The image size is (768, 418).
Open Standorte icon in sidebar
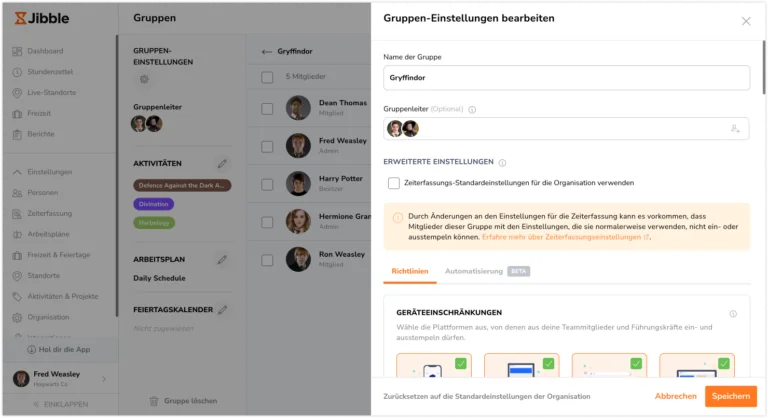[17, 276]
